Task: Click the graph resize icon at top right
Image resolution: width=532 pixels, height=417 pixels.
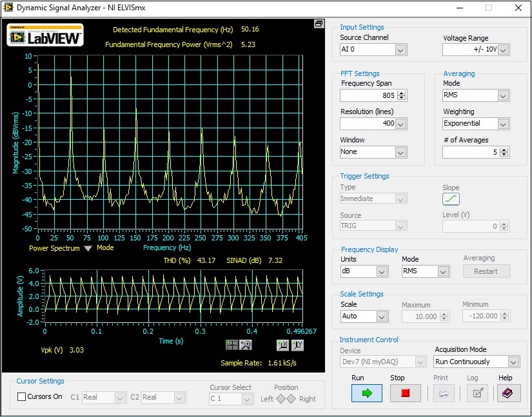Action: pyautogui.click(x=319, y=24)
